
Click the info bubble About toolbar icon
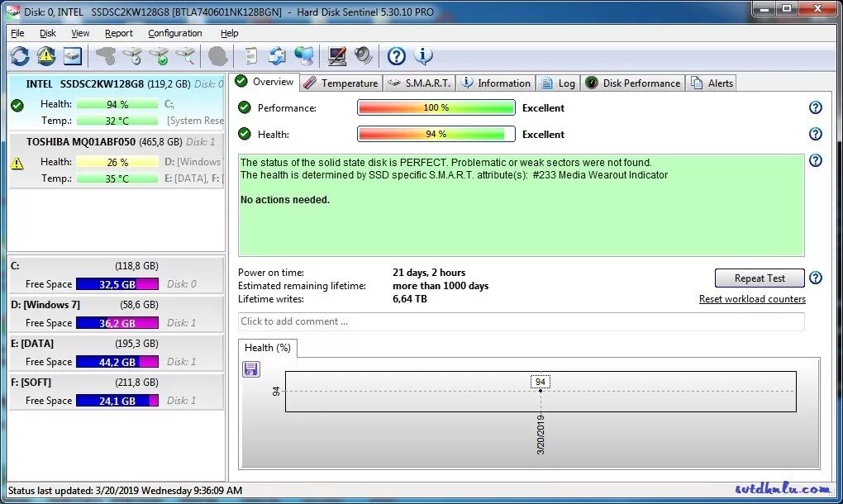point(423,56)
